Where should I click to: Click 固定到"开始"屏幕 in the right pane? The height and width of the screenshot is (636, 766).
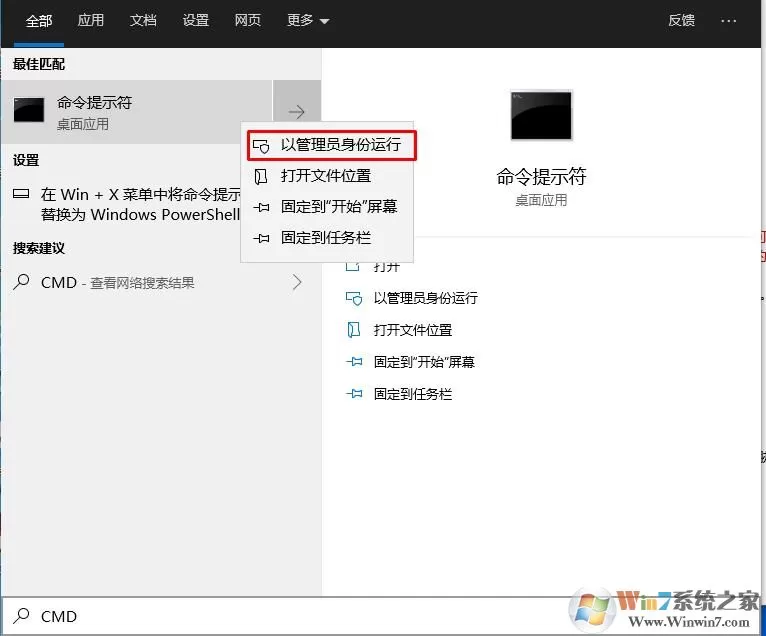click(x=424, y=362)
